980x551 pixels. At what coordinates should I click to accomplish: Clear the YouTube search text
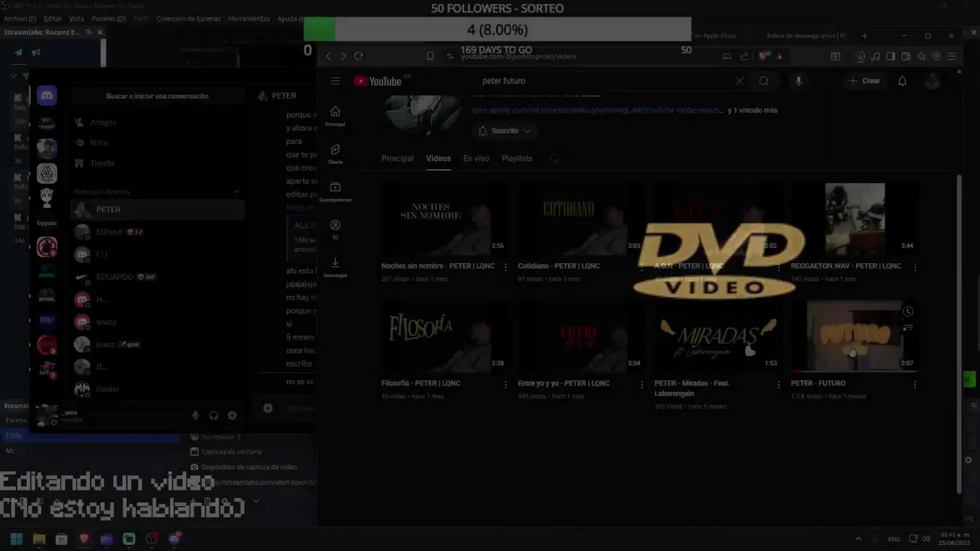[x=739, y=81]
